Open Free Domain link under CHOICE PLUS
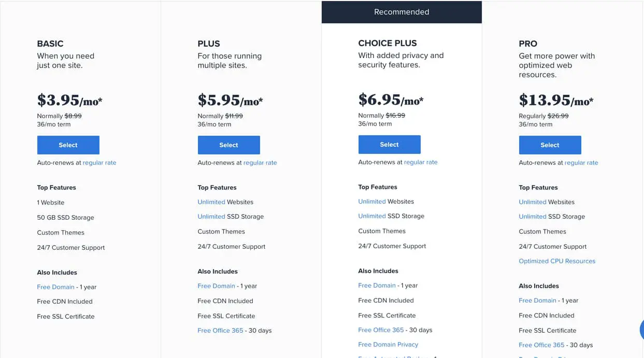 pyautogui.click(x=376, y=285)
